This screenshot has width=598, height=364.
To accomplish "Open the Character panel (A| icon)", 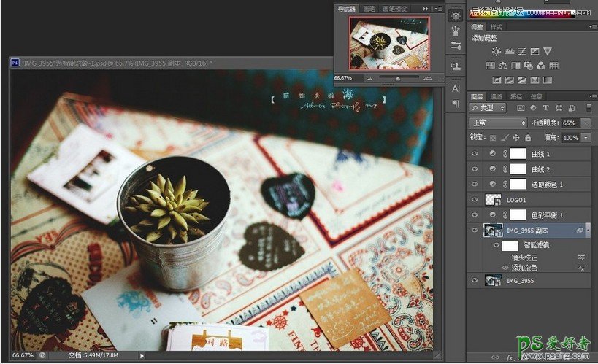I will 456,88.
